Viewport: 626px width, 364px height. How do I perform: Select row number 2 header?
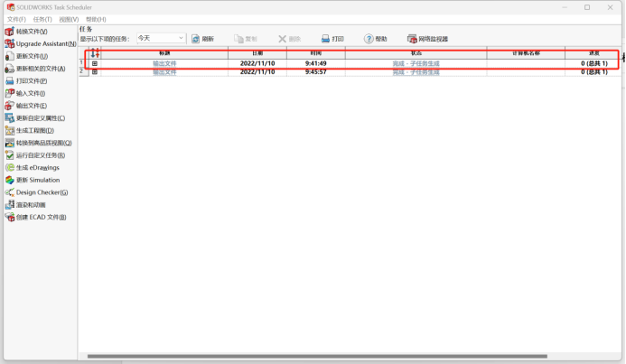82,71
